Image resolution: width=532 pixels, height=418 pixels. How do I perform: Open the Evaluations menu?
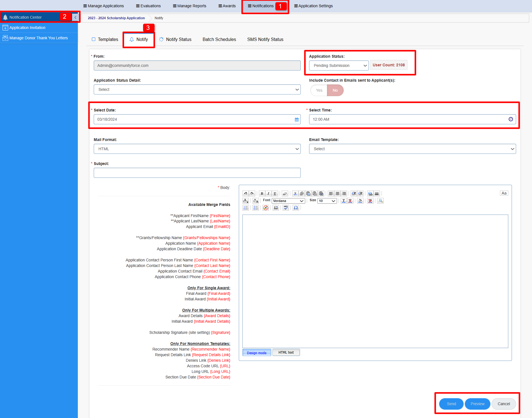[148, 6]
